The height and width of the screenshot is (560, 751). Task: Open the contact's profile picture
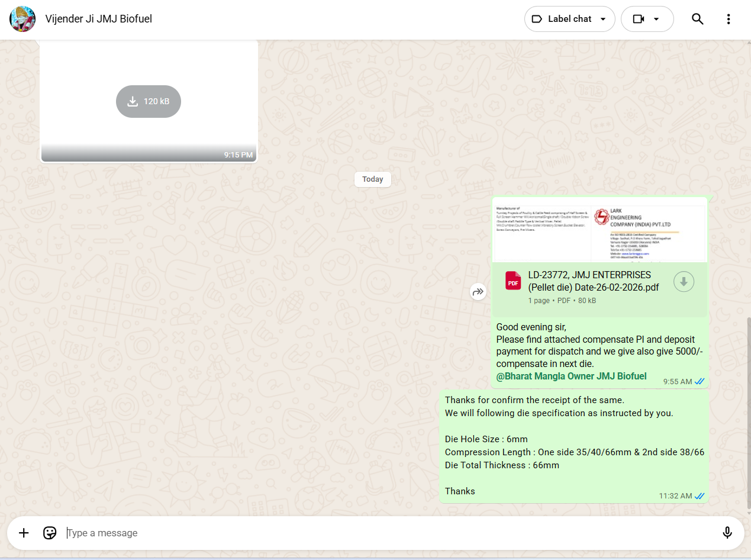[x=22, y=19]
